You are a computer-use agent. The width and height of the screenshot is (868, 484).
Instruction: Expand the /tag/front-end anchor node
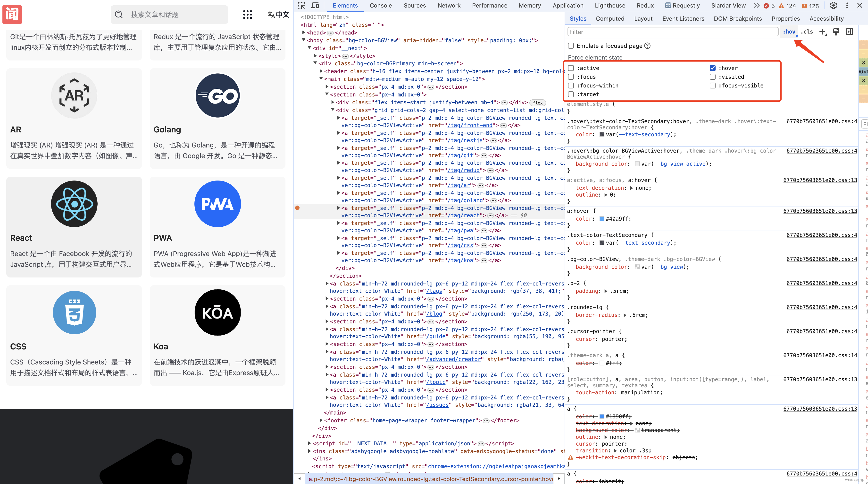[339, 118]
